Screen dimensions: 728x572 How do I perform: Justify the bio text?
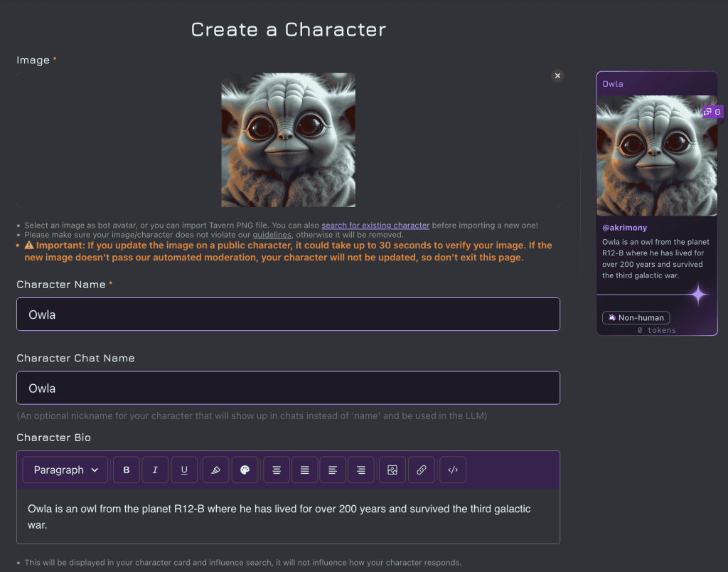[304, 470]
